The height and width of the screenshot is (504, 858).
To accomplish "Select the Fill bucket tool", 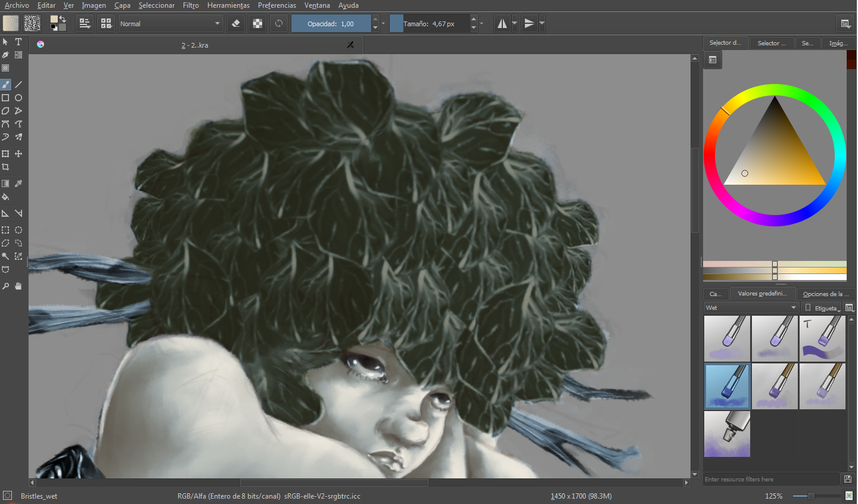I will click(x=5, y=197).
